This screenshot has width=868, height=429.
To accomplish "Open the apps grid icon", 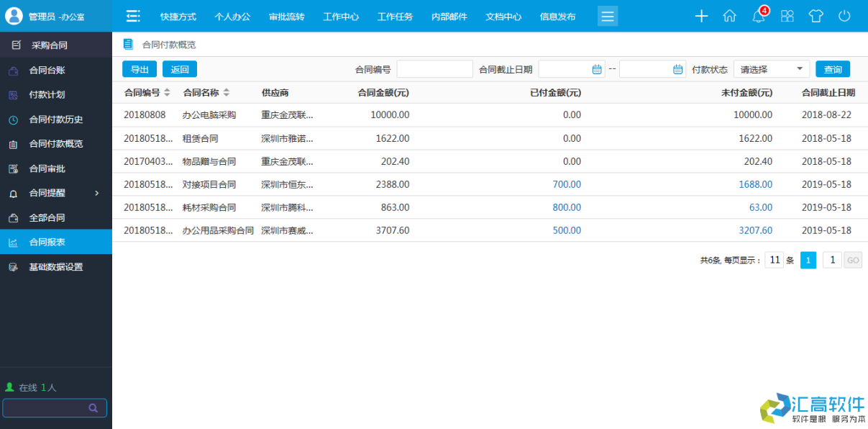I will (787, 15).
